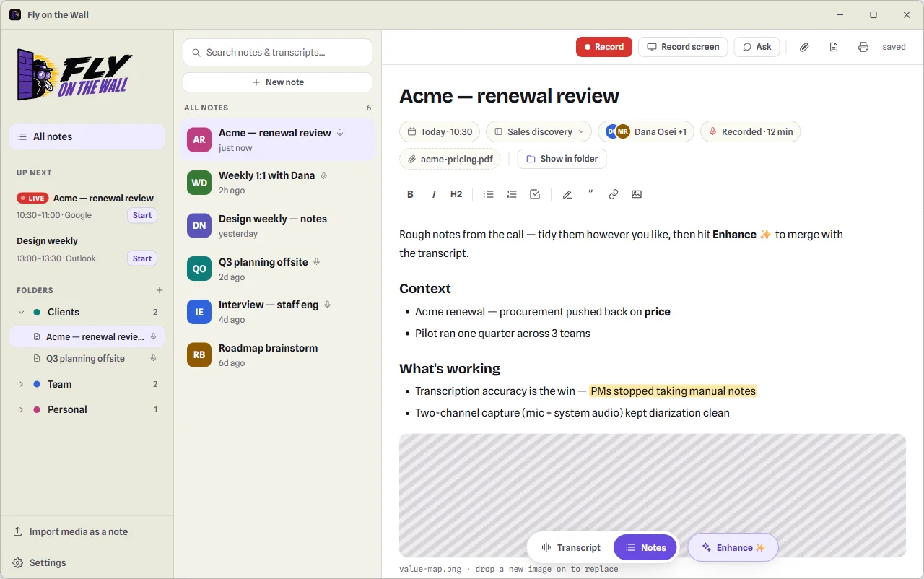Add a new folder with plus icon
This screenshot has height=579, width=924.
click(160, 290)
